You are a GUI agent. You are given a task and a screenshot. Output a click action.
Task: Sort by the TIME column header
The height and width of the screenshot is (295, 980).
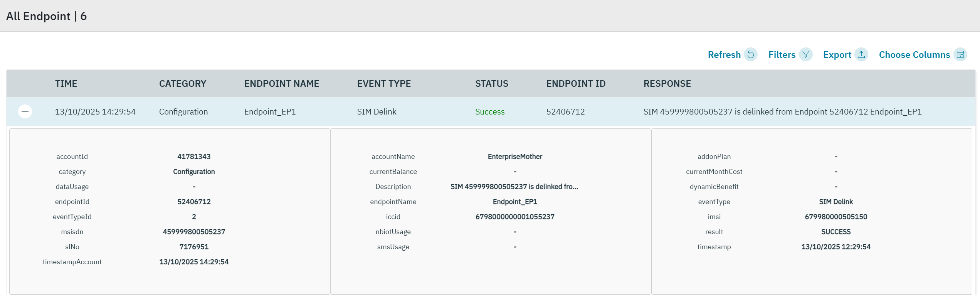(66, 84)
